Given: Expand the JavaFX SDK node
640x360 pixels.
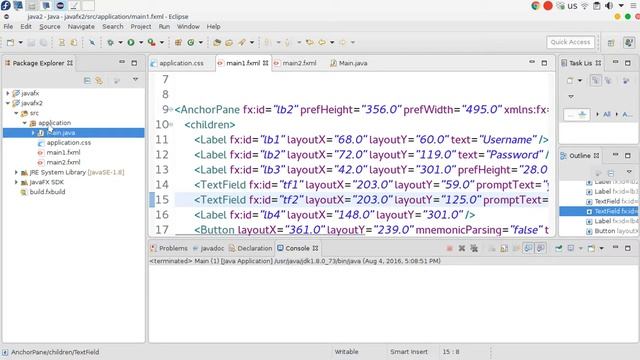Looking at the screenshot, I should click(x=16, y=182).
